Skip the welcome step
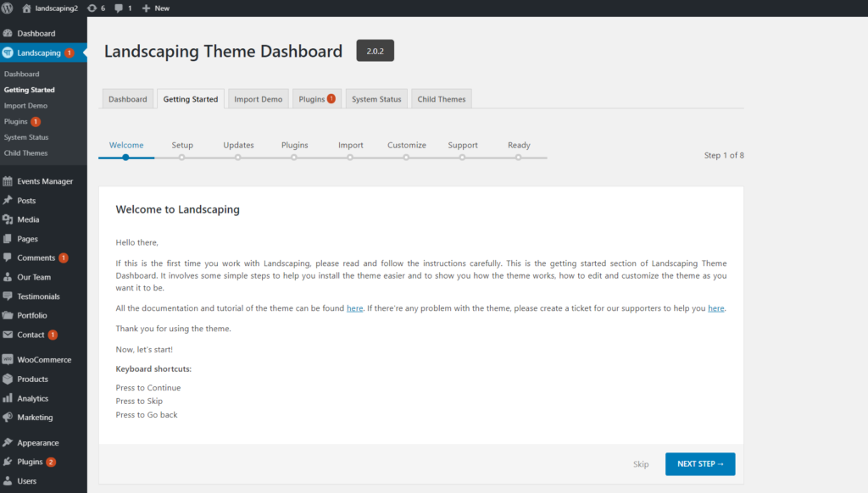The width and height of the screenshot is (868, 493). [x=641, y=464]
